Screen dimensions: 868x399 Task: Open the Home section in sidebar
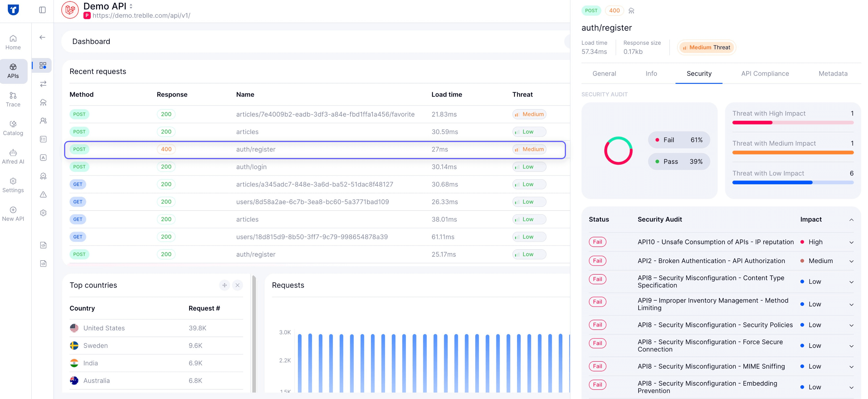(x=13, y=43)
